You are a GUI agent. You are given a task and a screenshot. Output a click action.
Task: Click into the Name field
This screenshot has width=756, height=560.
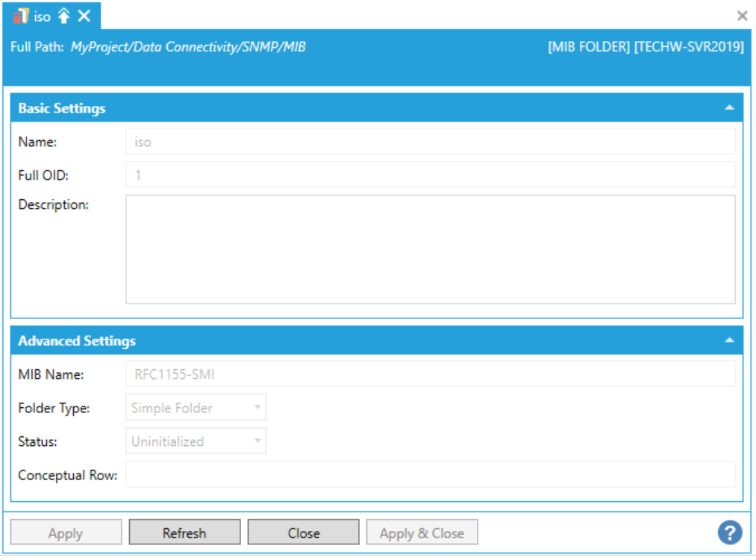coord(430,142)
